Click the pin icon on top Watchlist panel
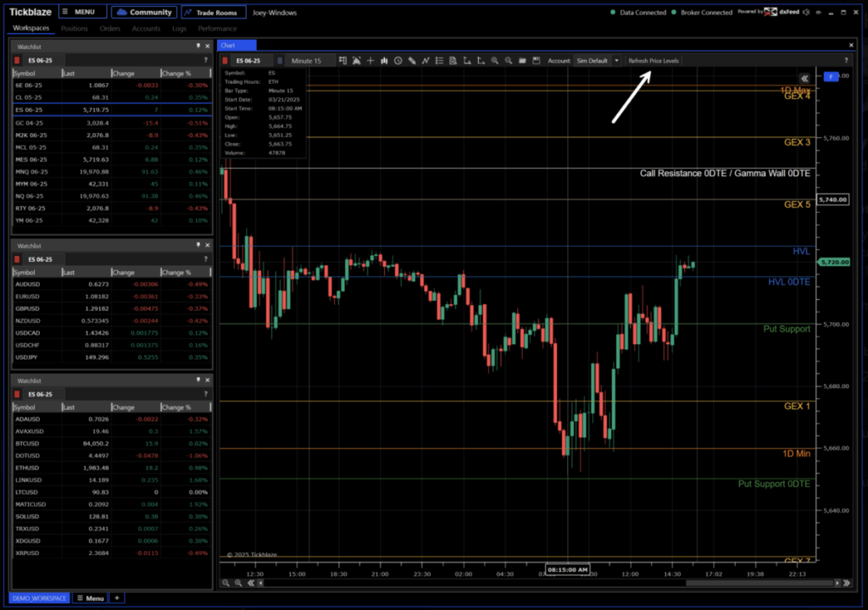The width and height of the screenshot is (868, 610). 198,46
